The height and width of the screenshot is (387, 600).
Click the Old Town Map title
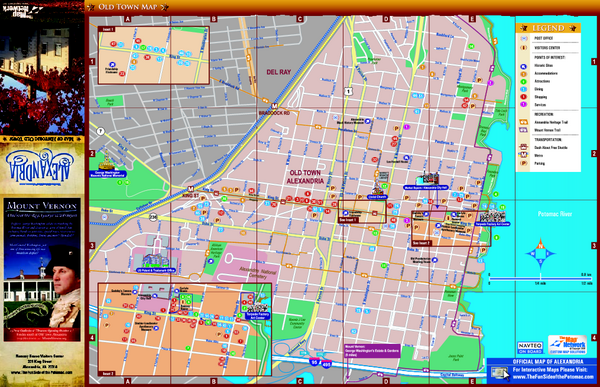coord(128,7)
